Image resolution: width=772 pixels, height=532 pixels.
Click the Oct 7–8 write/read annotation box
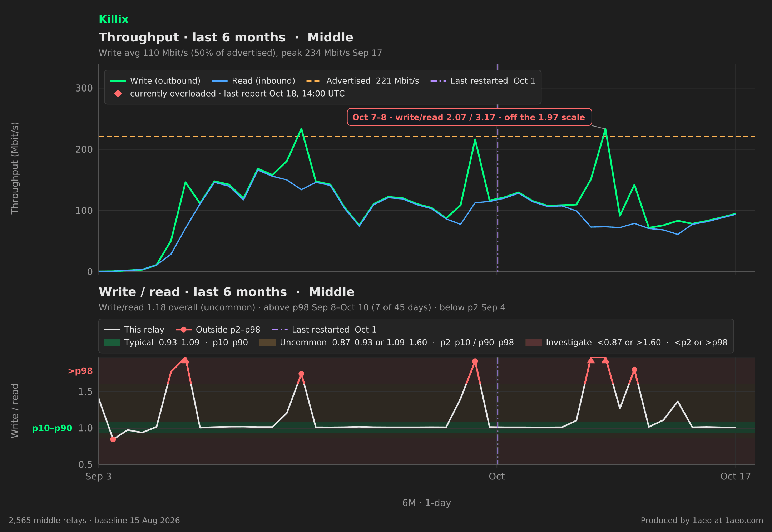[x=469, y=117]
